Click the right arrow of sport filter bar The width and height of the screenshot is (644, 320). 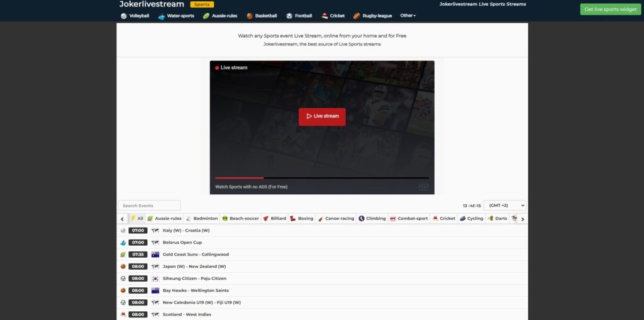pyautogui.click(x=523, y=219)
